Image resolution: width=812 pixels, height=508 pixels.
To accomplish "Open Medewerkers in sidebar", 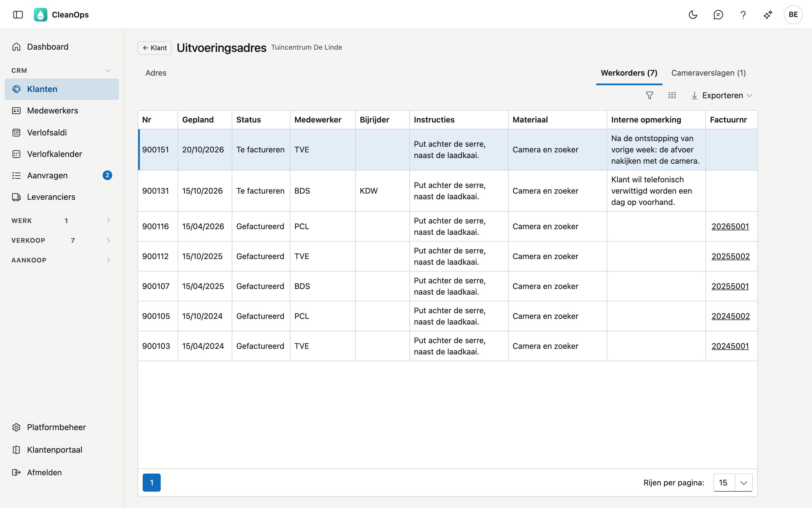I will [x=62, y=111].
